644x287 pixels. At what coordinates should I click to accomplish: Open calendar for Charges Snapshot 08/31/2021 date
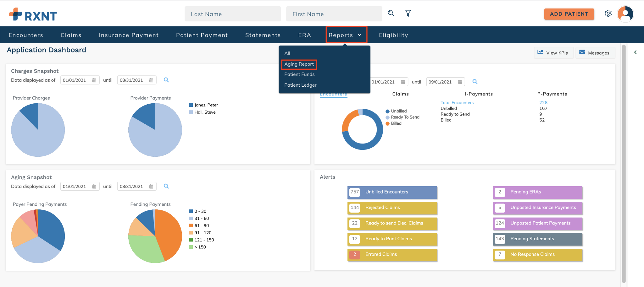tap(151, 80)
